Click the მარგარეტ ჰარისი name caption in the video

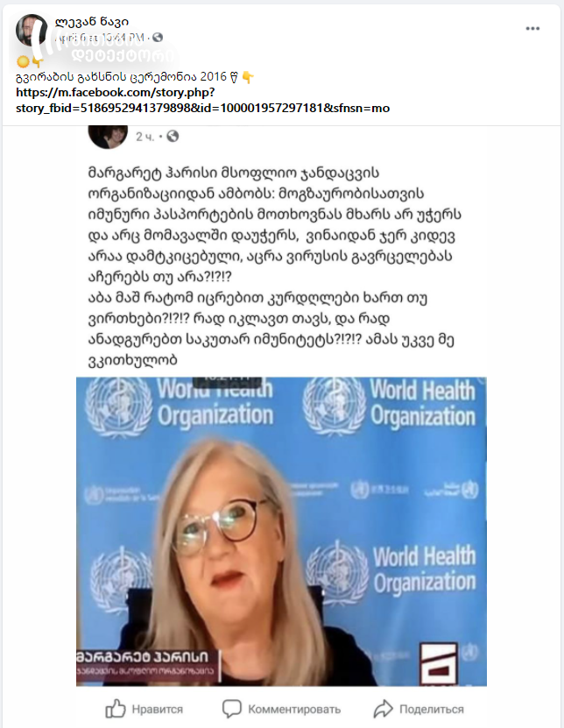143,656
